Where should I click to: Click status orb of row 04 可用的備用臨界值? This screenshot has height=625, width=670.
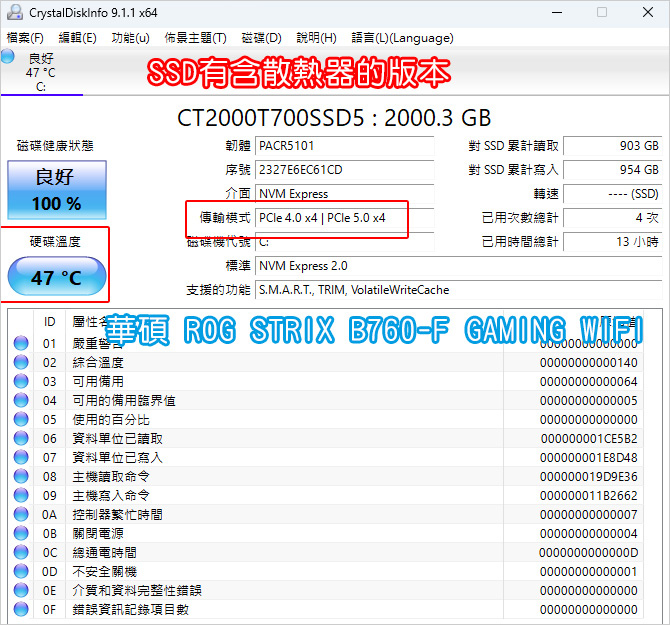point(21,400)
